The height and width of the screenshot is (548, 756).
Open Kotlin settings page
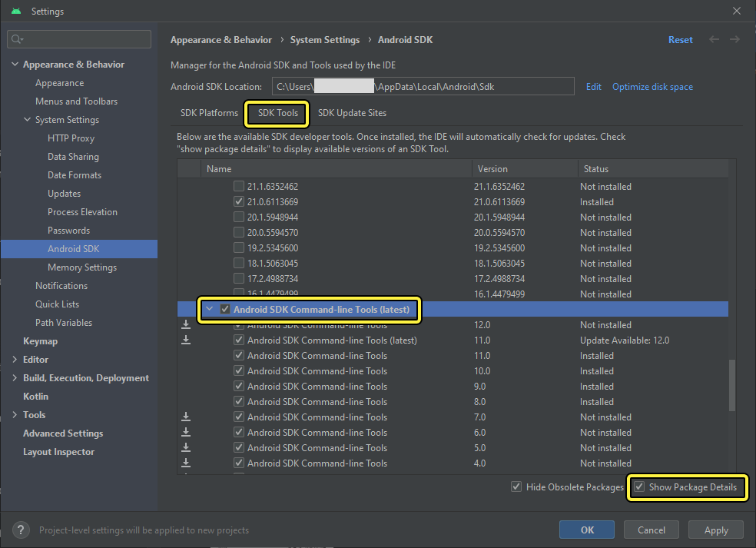(35, 397)
